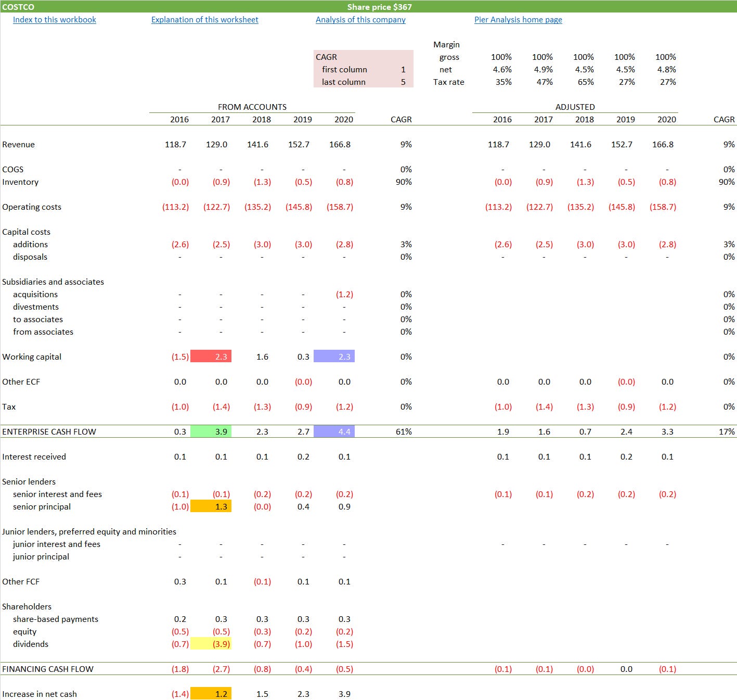Select the 'Interest received' row label
Viewport: 737px width, 700px height.
coord(34,456)
